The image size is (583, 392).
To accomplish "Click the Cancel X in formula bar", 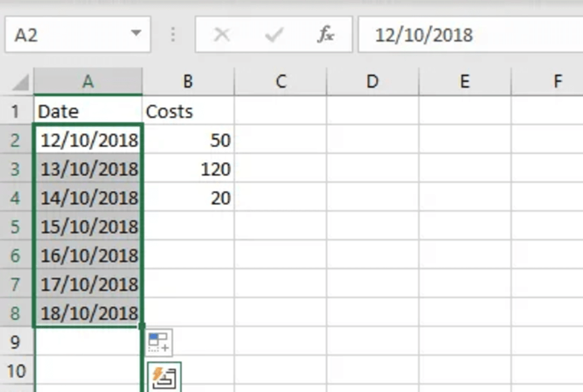I will click(x=222, y=35).
